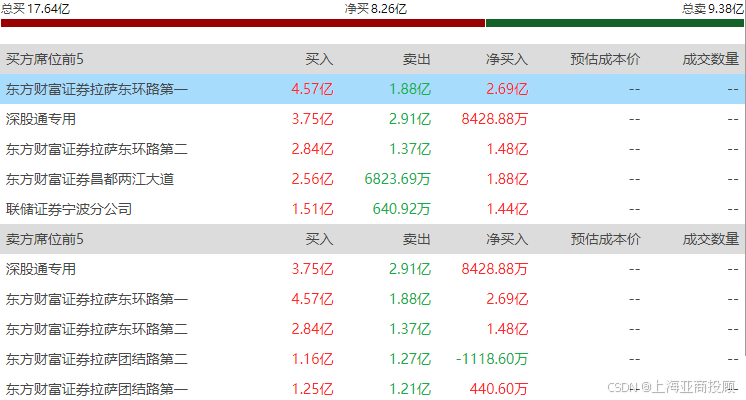The height and width of the screenshot is (400, 746).
Task: Click 成交数量 header in 买方席位前5 header row
Action: click(x=710, y=59)
